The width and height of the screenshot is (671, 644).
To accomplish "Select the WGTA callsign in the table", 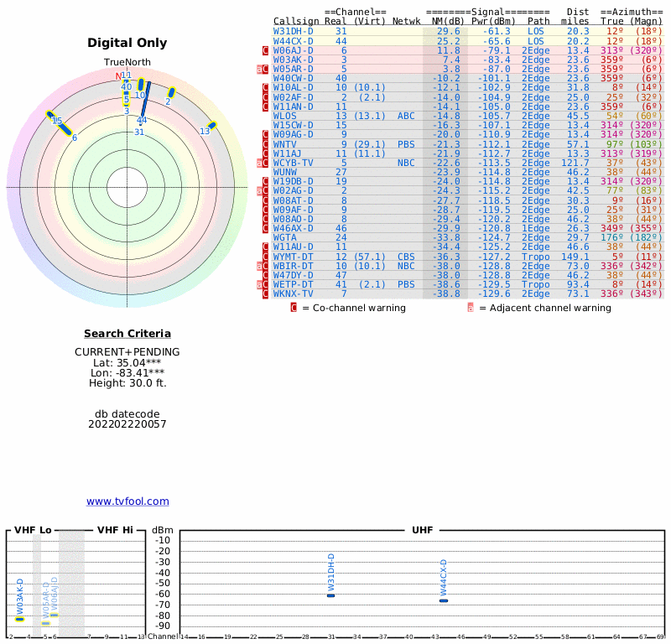I will 284,237.
